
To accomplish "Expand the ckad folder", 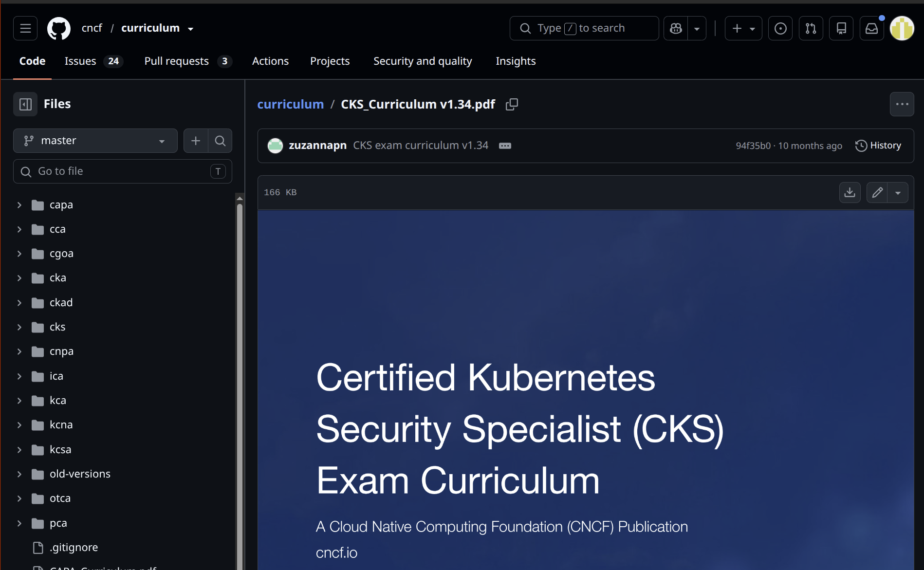I will pyautogui.click(x=19, y=303).
